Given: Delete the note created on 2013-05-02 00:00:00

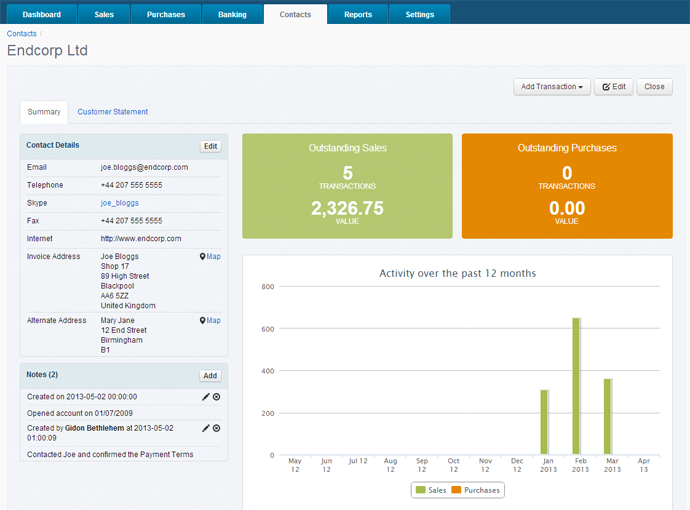Looking at the screenshot, I should [x=217, y=397].
